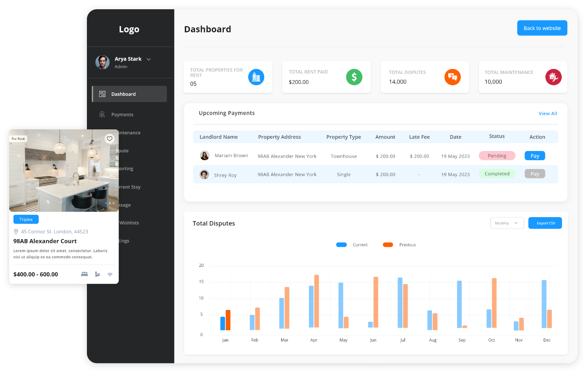Click the orange disputes chat icon
The image size is (588, 375).
452,77
